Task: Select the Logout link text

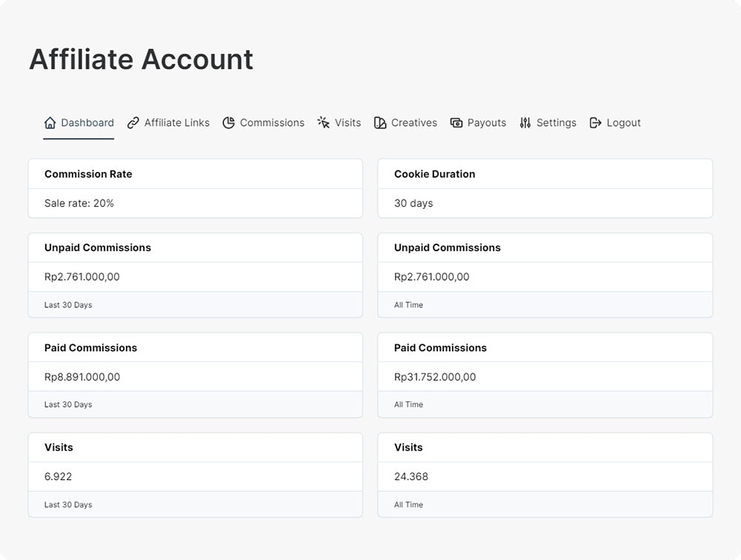Action: (x=624, y=123)
